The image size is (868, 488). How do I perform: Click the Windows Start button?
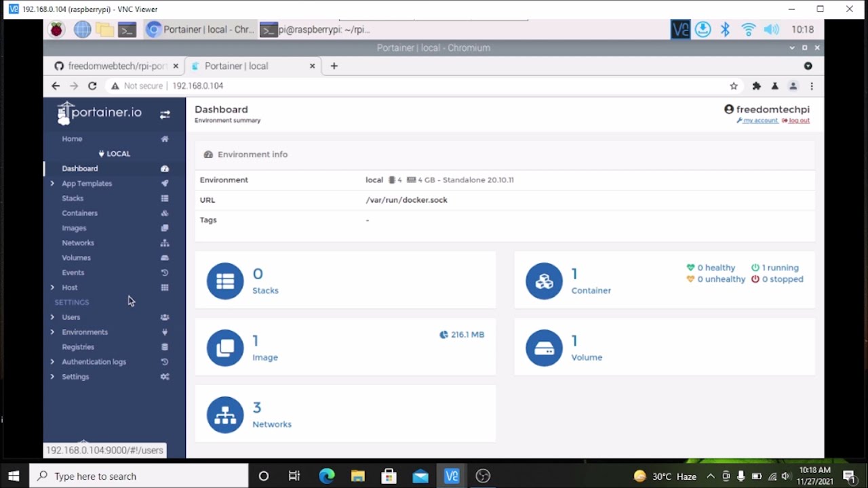click(14, 476)
